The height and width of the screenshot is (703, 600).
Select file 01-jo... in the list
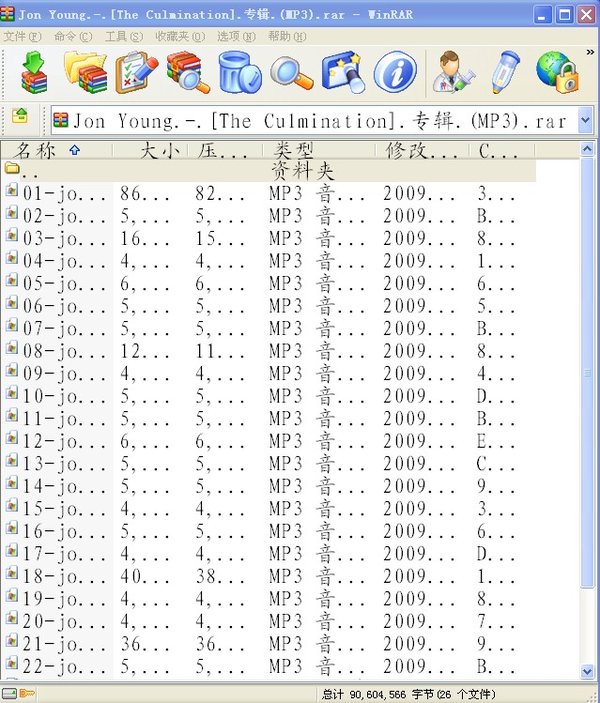[268, 193]
